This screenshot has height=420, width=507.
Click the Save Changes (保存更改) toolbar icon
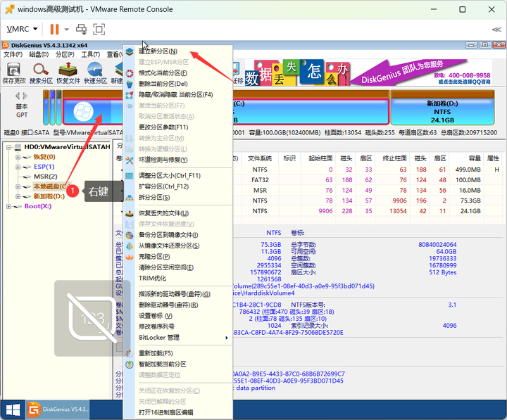pos(14,73)
